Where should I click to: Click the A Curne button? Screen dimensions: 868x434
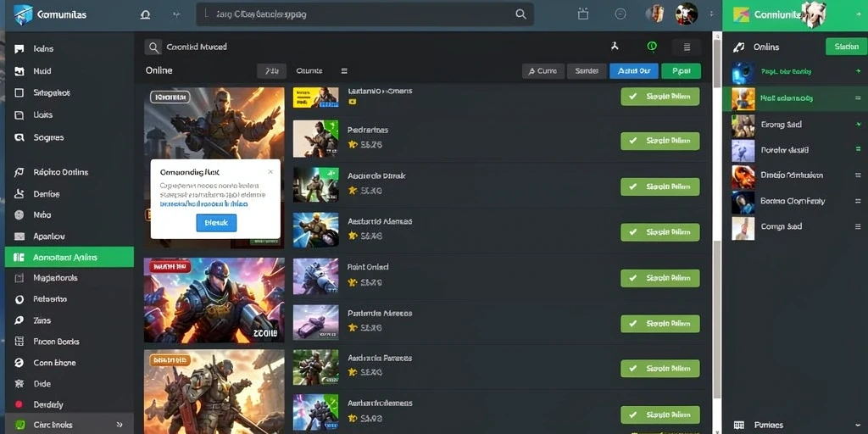(x=543, y=71)
